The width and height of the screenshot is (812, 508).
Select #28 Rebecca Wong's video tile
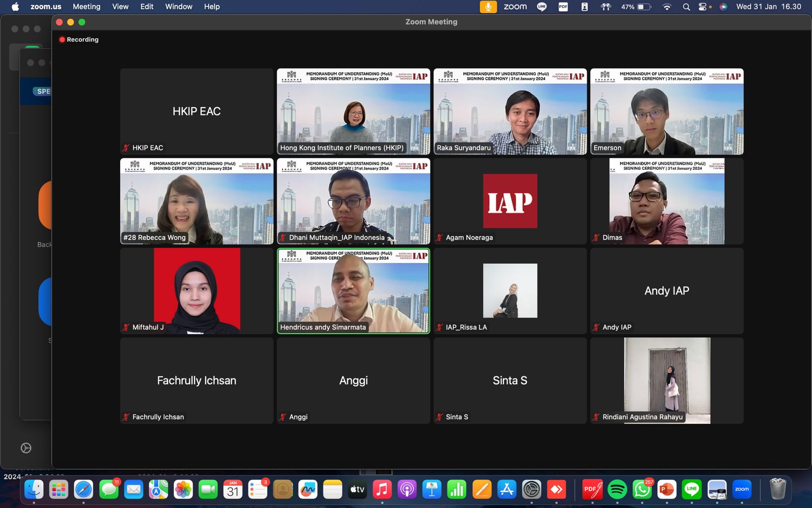pyautogui.click(x=197, y=201)
